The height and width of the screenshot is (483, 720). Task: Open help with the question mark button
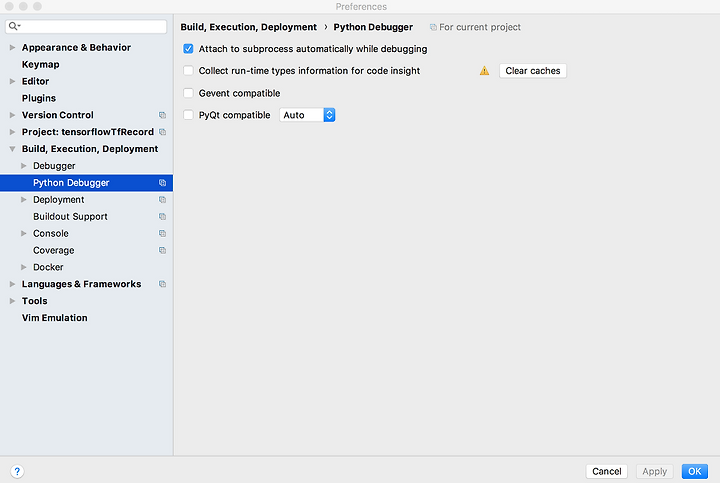tap(17, 471)
